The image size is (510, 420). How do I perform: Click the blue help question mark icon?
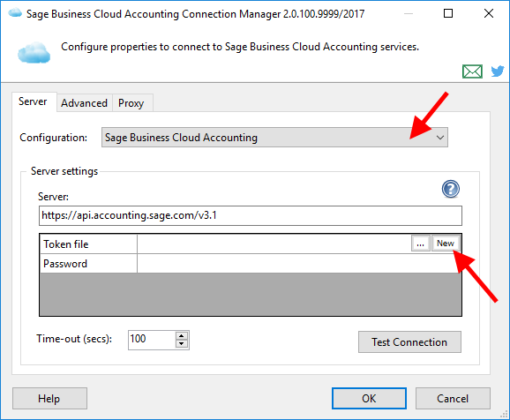coord(451,189)
